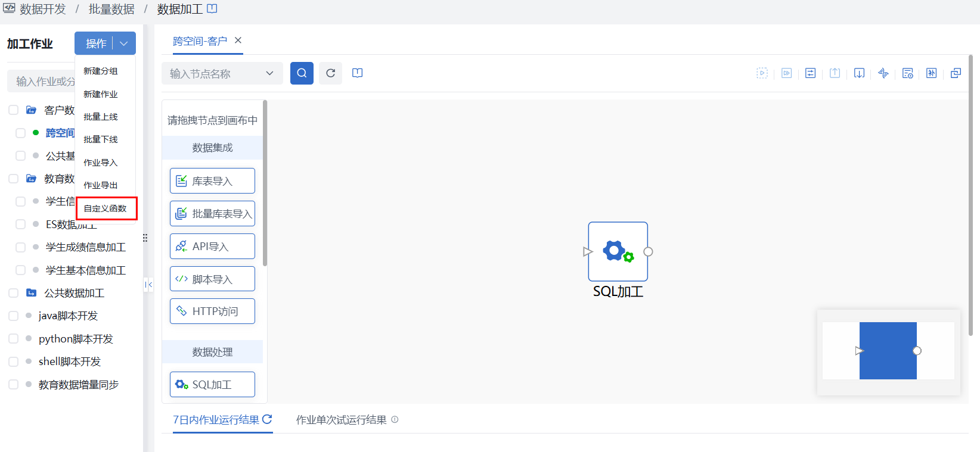Click the dashed-box run selection icon

(762, 73)
